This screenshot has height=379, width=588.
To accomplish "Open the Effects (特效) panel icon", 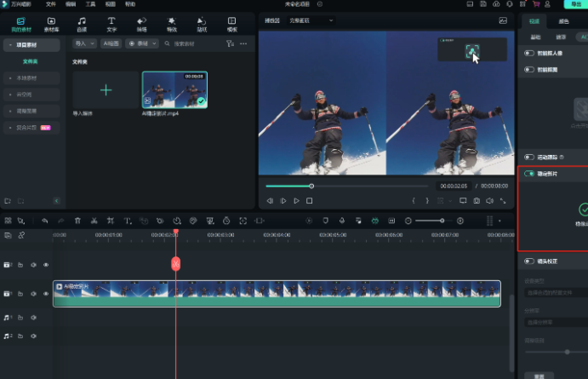I will (x=171, y=23).
